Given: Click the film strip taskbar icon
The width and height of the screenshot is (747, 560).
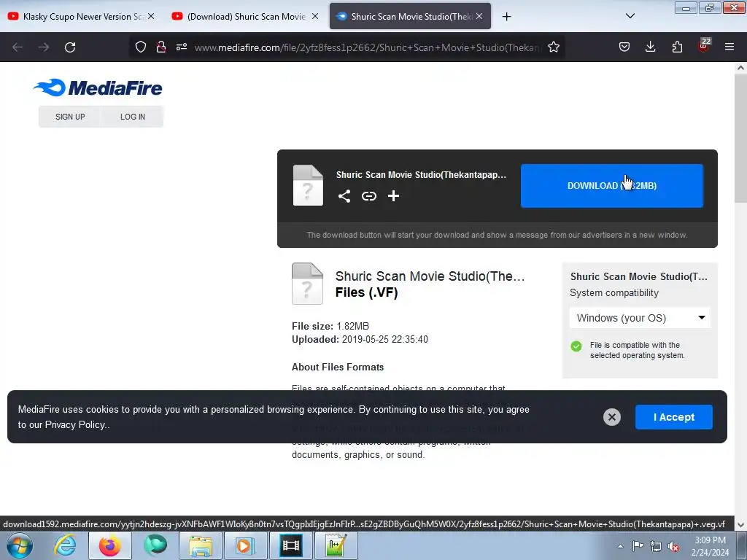Looking at the screenshot, I should 290,545.
